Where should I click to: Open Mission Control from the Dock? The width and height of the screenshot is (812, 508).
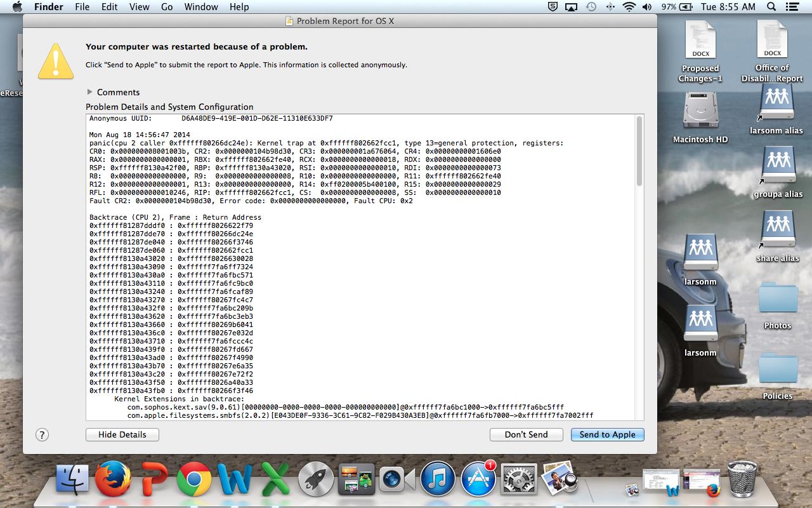[357, 479]
